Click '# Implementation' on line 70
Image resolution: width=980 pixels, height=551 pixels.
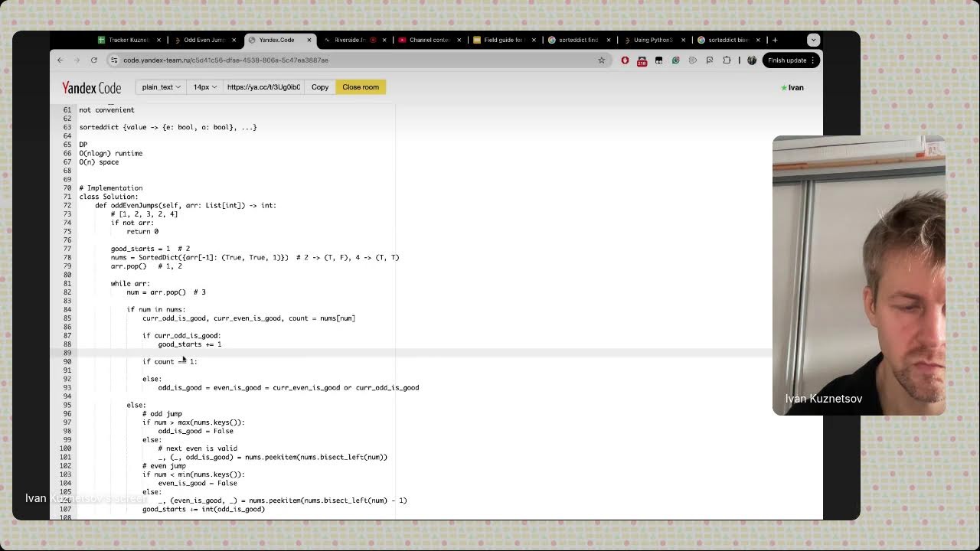click(x=111, y=188)
